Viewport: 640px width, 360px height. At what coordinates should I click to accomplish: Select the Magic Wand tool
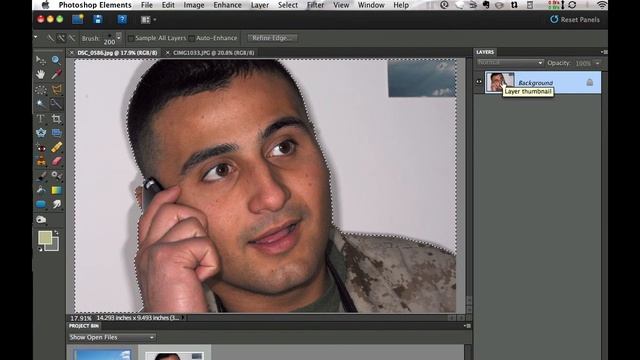point(41,104)
